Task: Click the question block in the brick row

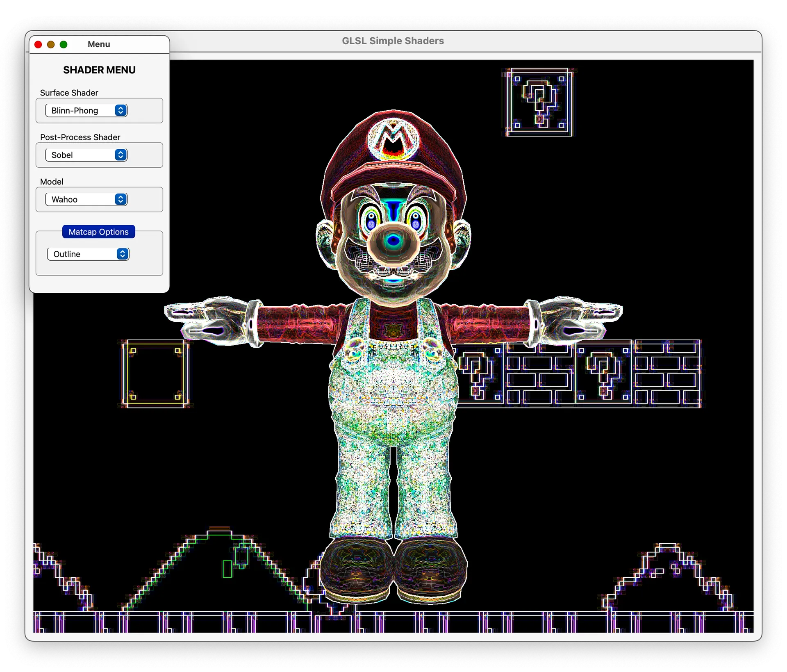Action: pos(480,373)
